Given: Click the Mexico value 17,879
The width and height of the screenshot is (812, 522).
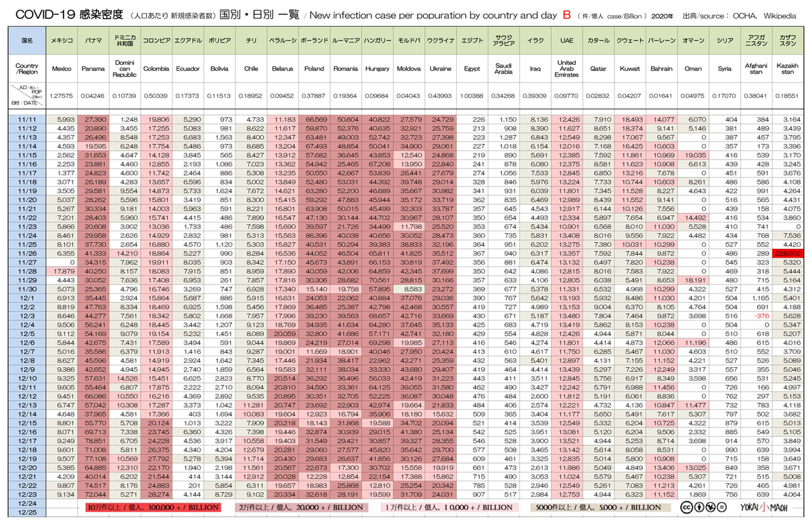Looking at the screenshot, I should 62,270.
